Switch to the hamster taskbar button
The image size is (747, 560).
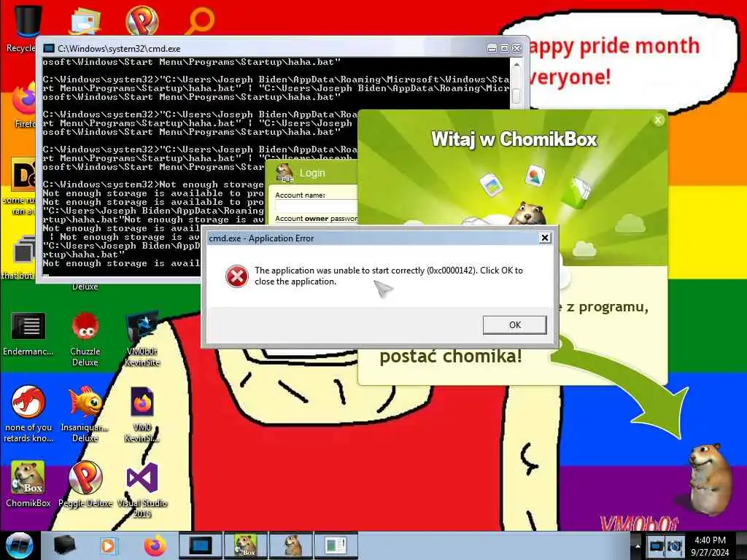pyautogui.click(x=292, y=545)
